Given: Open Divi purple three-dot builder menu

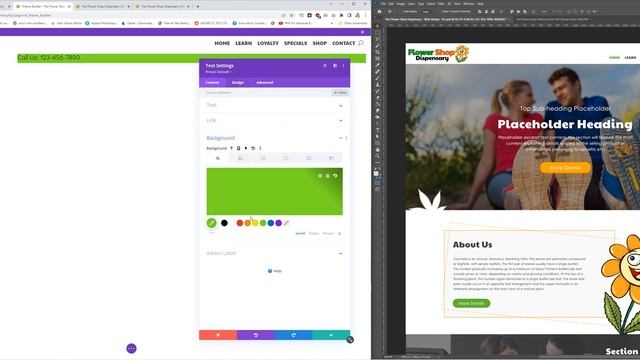Looking at the screenshot, I should tap(131, 349).
